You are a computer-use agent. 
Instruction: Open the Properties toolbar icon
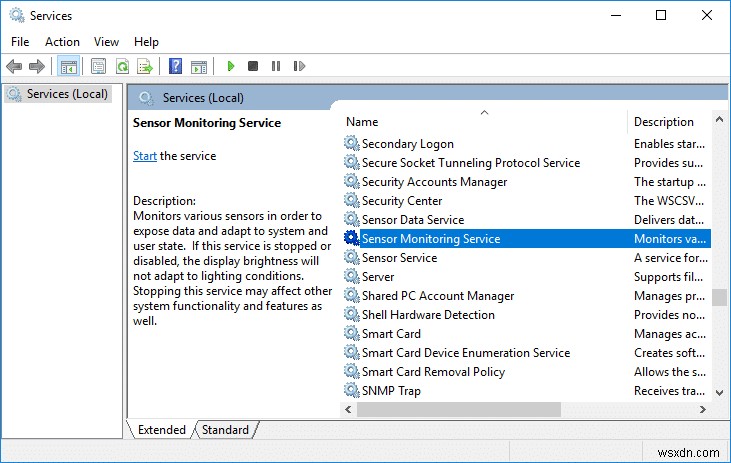pyautogui.click(x=98, y=67)
